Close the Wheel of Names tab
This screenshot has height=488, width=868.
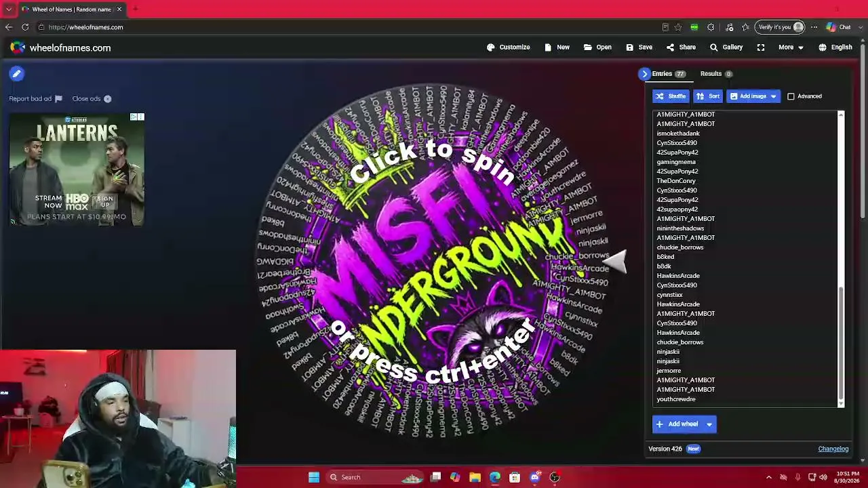click(x=119, y=9)
